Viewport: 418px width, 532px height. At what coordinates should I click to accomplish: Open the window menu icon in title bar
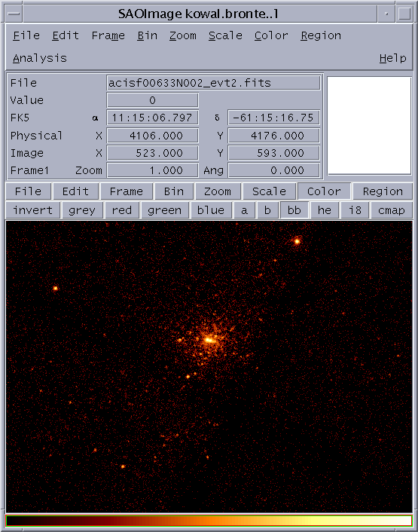tap(14, 14)
